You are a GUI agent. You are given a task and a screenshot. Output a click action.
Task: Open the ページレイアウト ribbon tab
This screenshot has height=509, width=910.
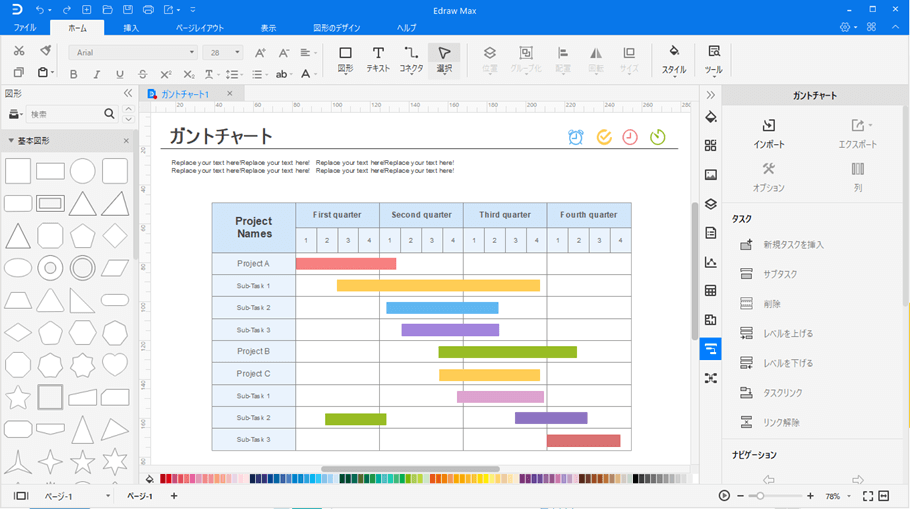200,28
